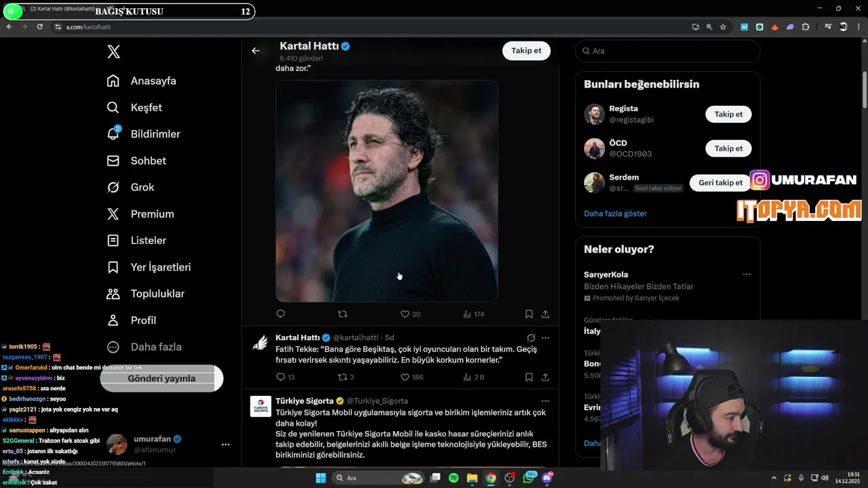Open Chrome three-dot menu
Image resolution: width=868 pixels, height=488 pixels.
(859, 27)
